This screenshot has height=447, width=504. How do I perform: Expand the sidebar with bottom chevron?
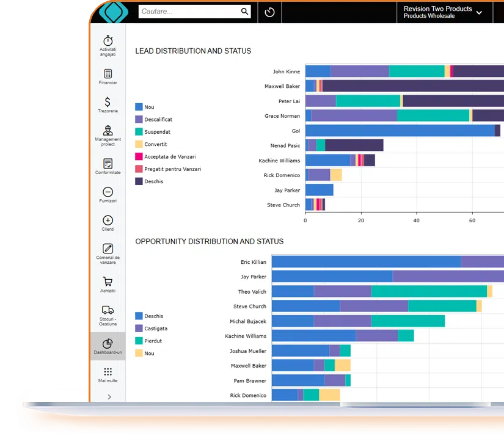109,396
